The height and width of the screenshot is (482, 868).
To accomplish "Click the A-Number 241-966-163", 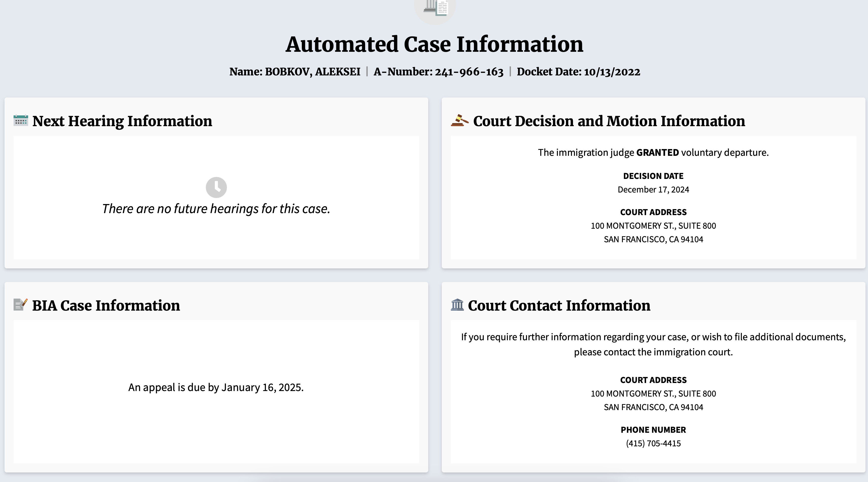I will click(469, 72).
